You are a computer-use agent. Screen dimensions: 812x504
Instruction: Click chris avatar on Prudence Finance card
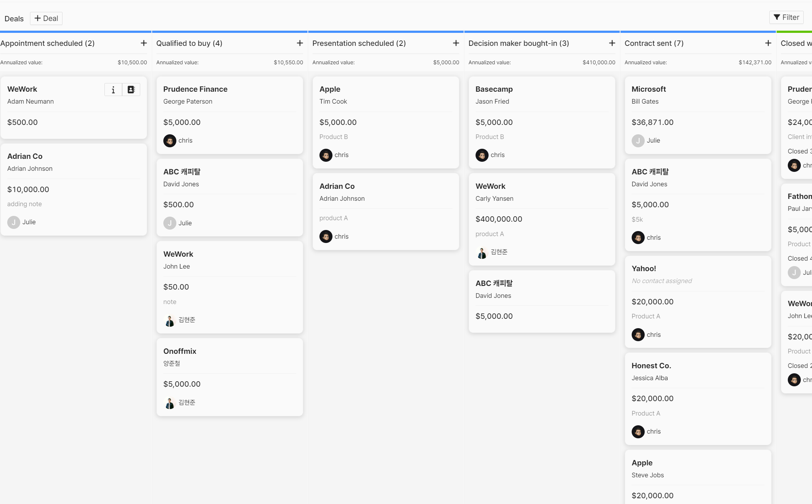(x=169, y=140)
